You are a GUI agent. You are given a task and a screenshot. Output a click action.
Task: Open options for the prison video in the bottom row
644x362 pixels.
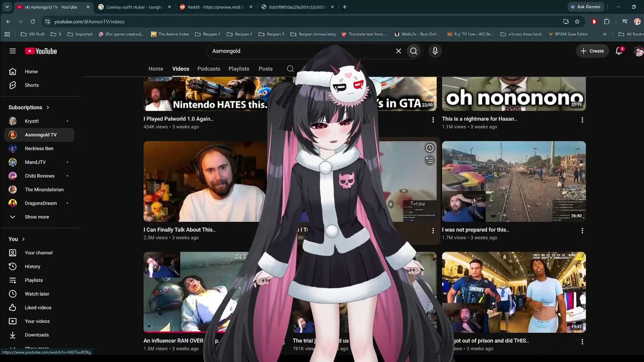(582, 341)
